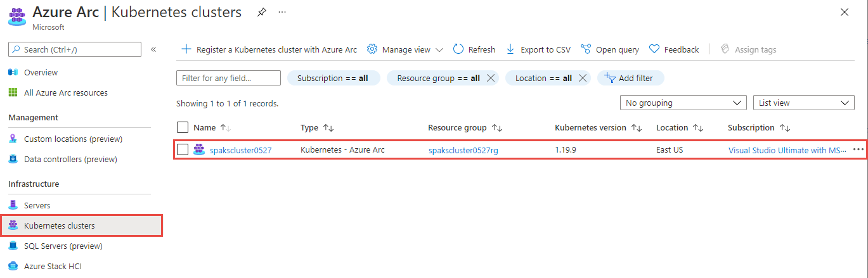
Task: Tick the select-all checkbox in the table header
Action: click(183, 127)
